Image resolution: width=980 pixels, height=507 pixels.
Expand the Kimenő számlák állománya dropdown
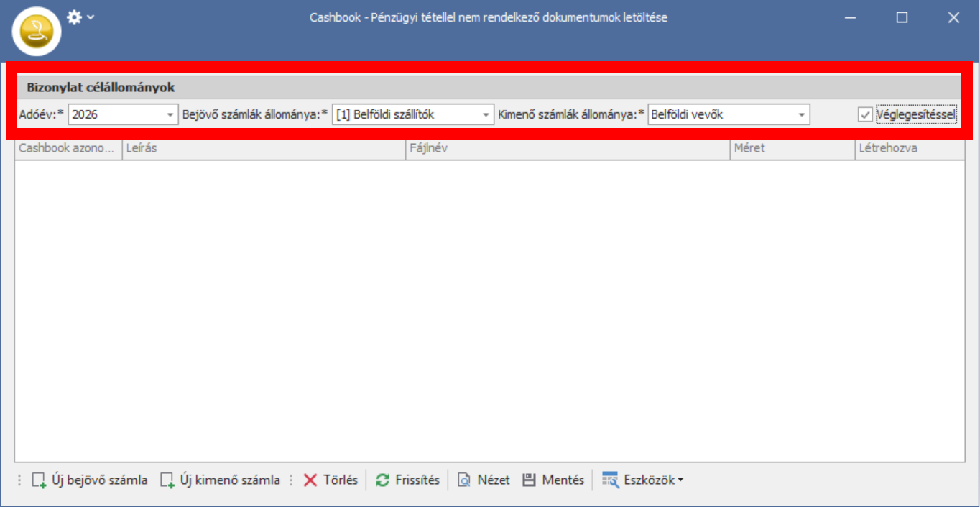(802, 115)
